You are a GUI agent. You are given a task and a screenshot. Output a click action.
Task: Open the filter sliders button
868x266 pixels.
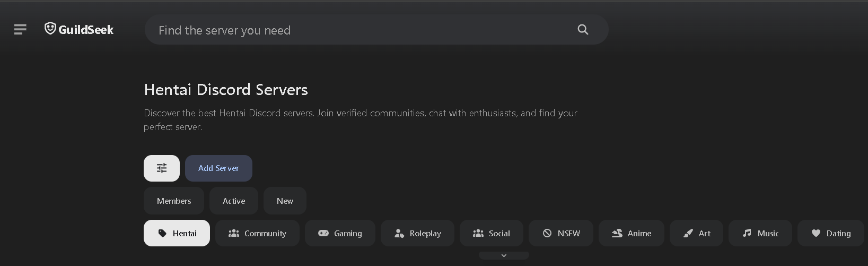tap(162, 168)
